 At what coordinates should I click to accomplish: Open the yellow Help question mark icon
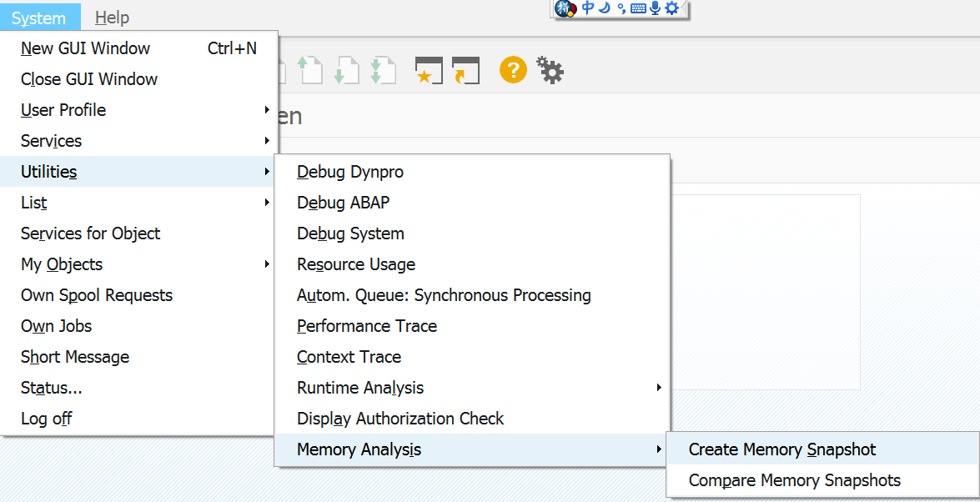pyautogui.click(x=513, y=70)
